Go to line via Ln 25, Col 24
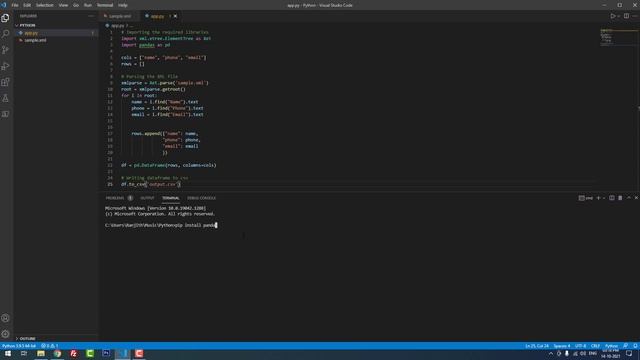Image resolution: width=640 pixels, height=360 pixels. (x=537, y=346)
